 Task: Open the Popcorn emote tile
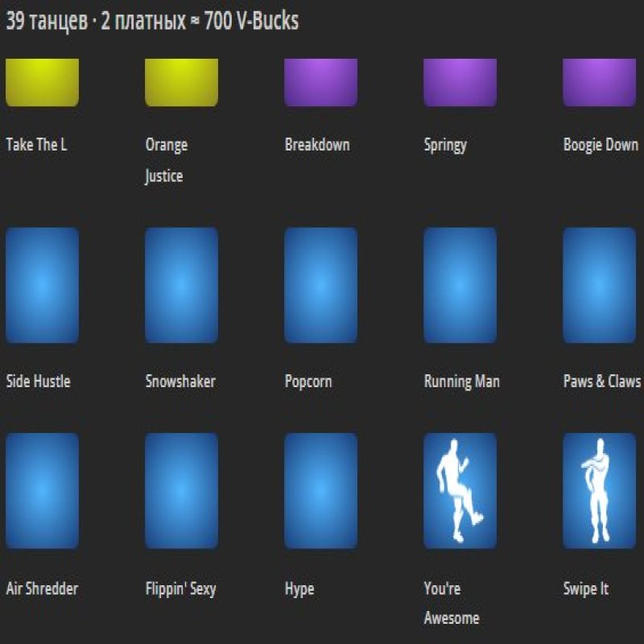tap(320, 285)
